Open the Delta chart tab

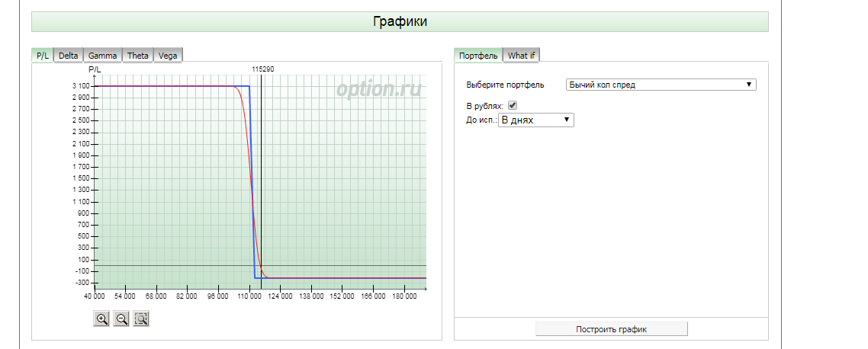coord(69,56)
